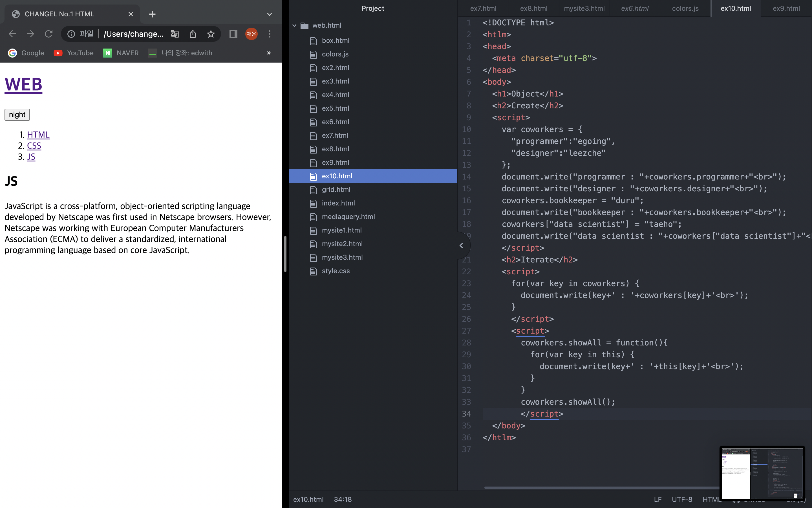Click the browser back arrow
Viewport: 812px width, 508px height.
(12, 34)
